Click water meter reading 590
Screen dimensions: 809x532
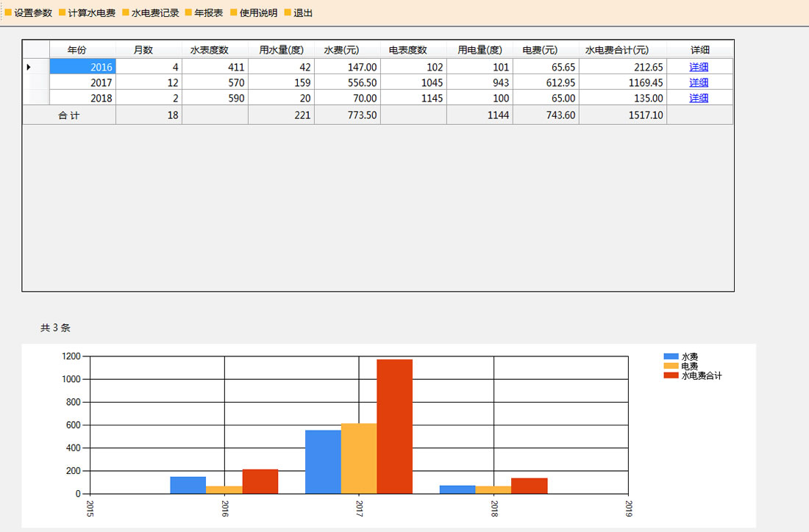215,98
